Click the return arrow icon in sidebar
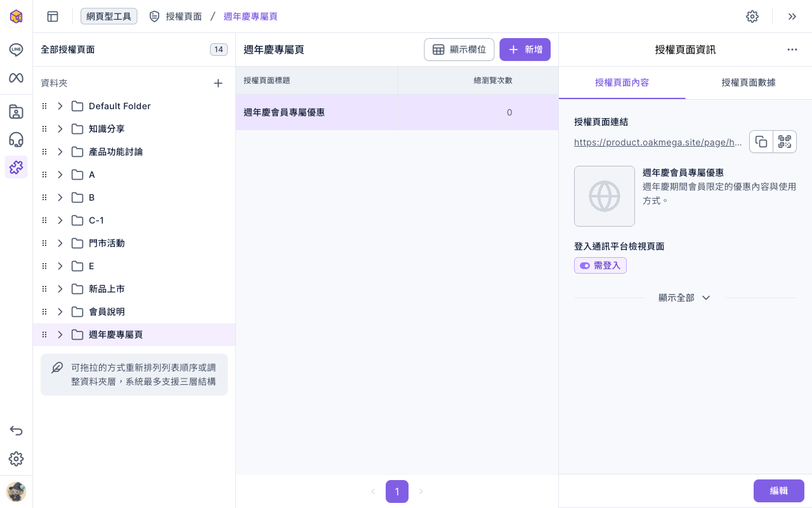Viewport: 812px width, 508px height. (16, 431)
